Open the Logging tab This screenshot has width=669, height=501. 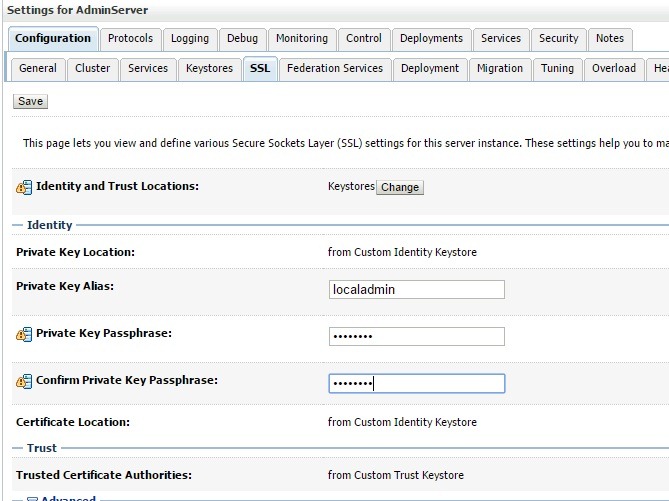coord(190,39)
